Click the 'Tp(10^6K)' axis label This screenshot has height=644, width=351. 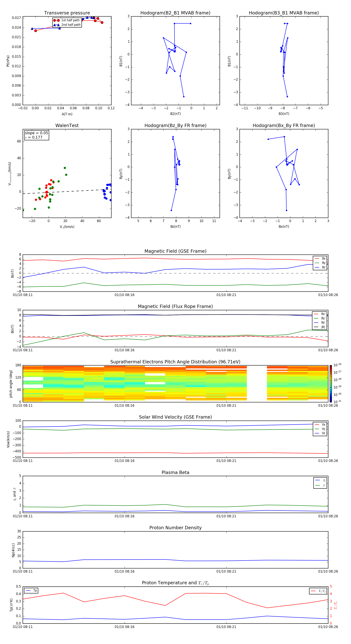11,605
